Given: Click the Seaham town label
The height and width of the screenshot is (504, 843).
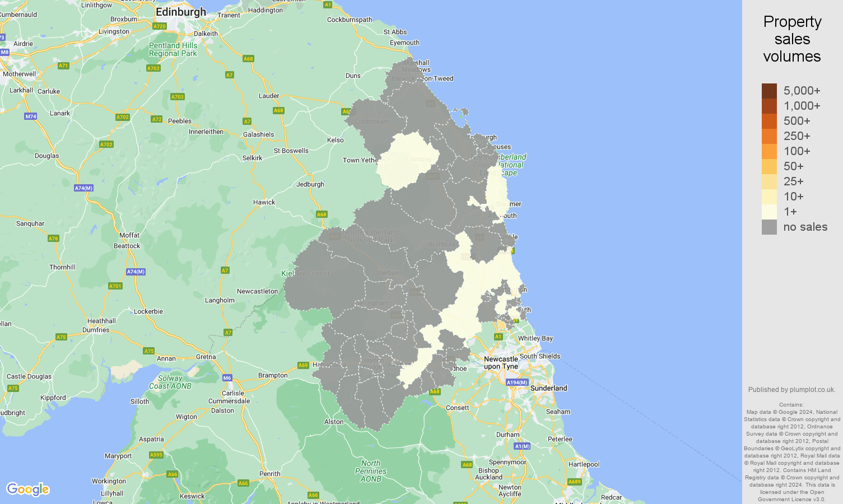Looking at the screenshot, I should pyautogui.click(x=558, y=412).
